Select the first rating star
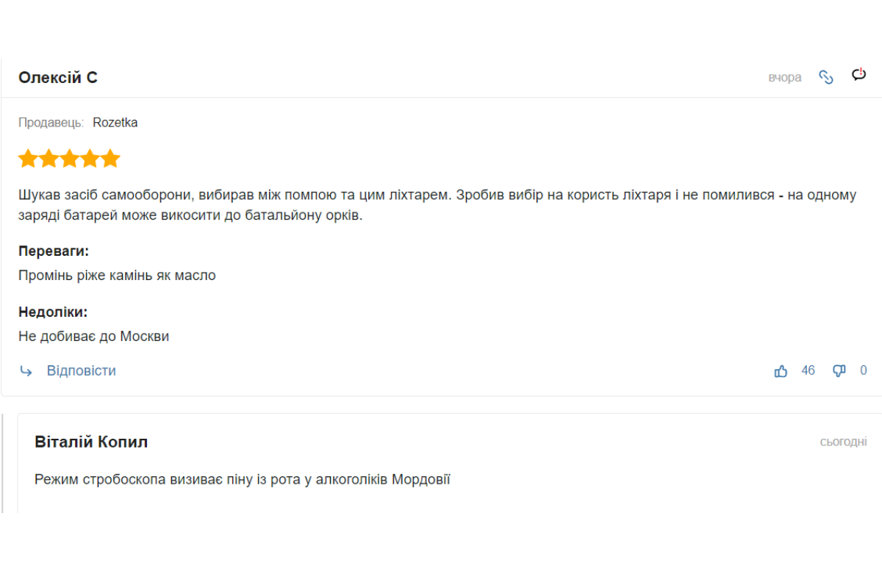This screenshot has height=588, width=882. [x=28, y=159]
